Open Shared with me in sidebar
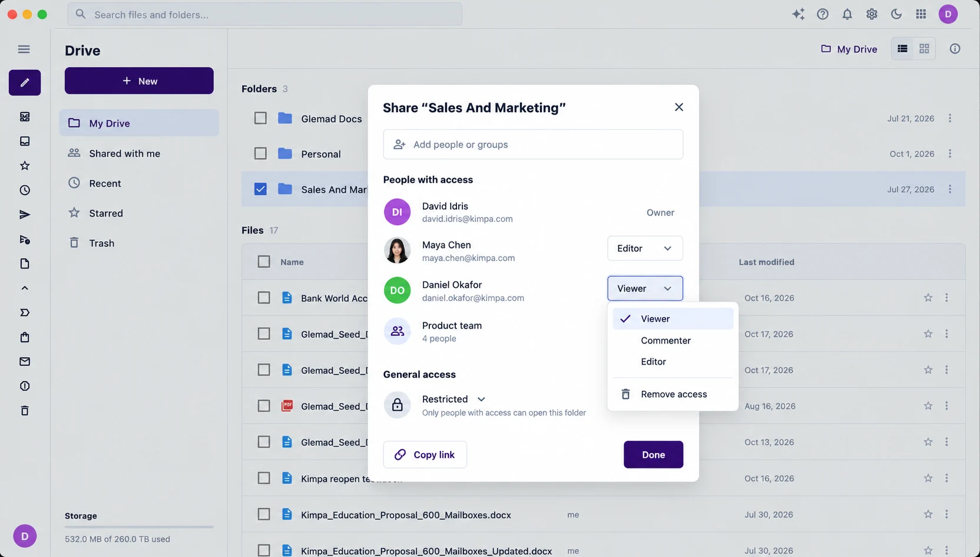Viewport: 980px width, 557px height. click(139, 153)
